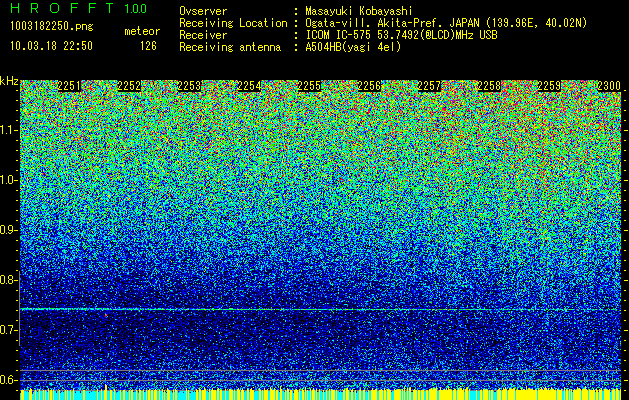Click the 2255 time marker
This screenshot has height=400, width=629.
tap(309, 86)
